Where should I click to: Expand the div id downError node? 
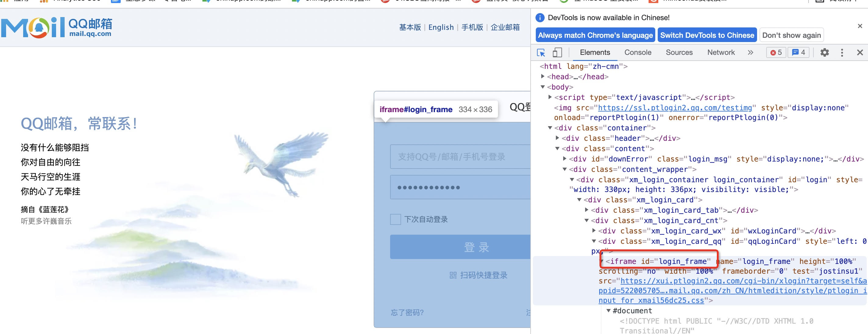coord(565,159)
